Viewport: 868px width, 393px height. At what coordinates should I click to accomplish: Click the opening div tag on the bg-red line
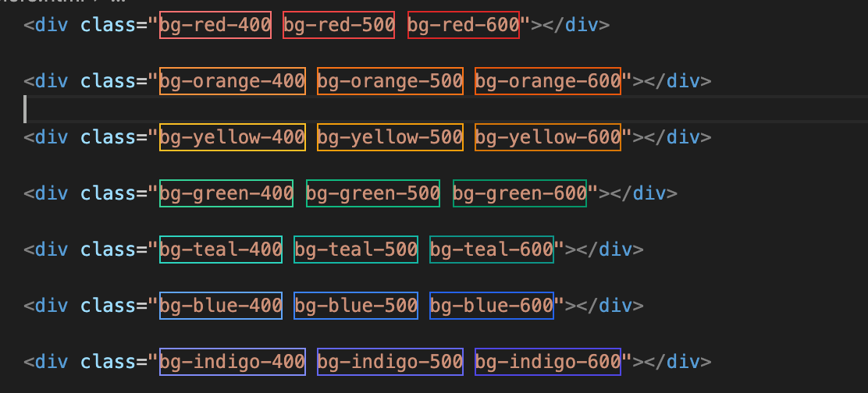[46, 25]
